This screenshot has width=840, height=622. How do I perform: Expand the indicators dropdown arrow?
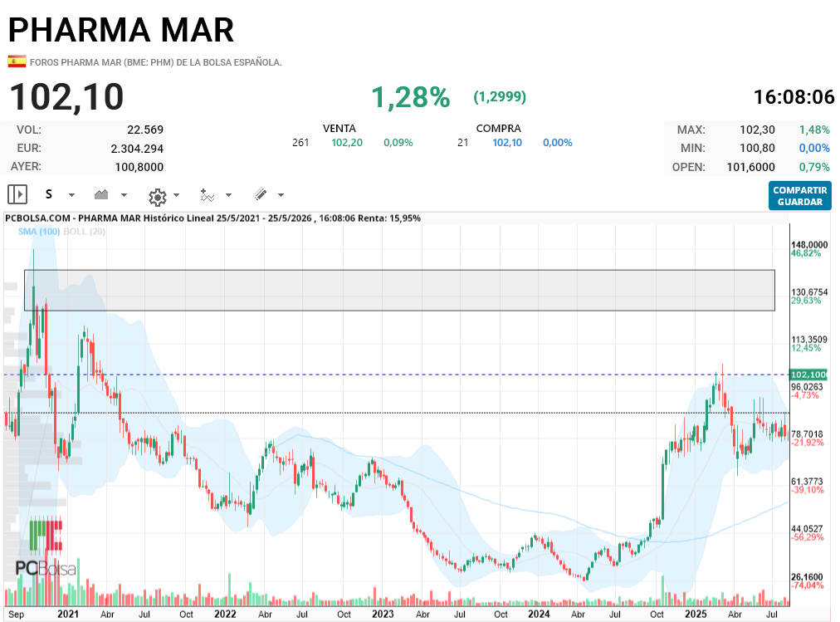(228, 195)
